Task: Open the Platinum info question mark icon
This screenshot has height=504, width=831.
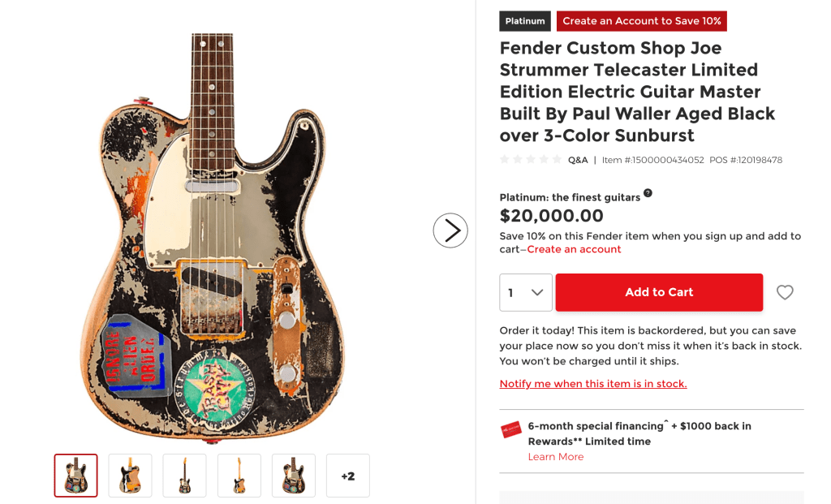Action: coord(648,193)
